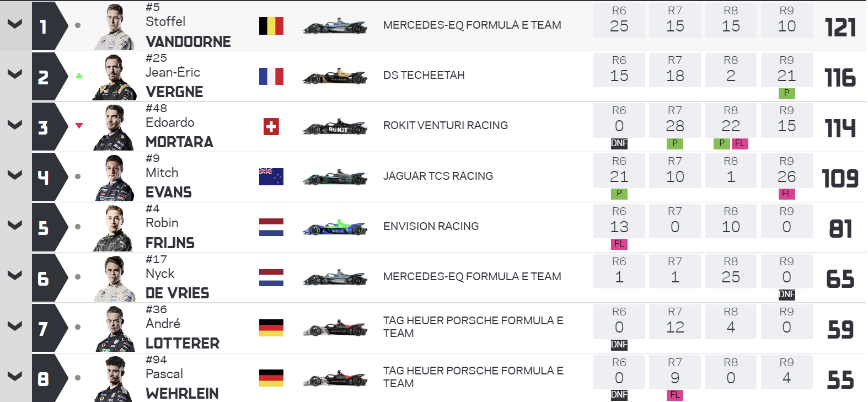The width and height of the screenshot is (868, 402).
Task: Click the red down-arrow next to Mortara
Action: (x=79, y=126)
